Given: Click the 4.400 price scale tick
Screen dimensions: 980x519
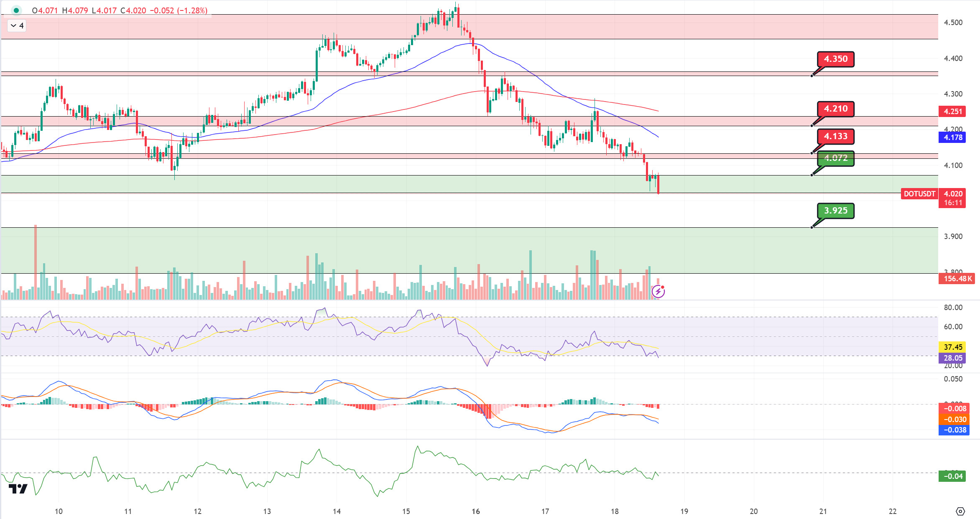Looking at the screenshot, I should [953, 59].
